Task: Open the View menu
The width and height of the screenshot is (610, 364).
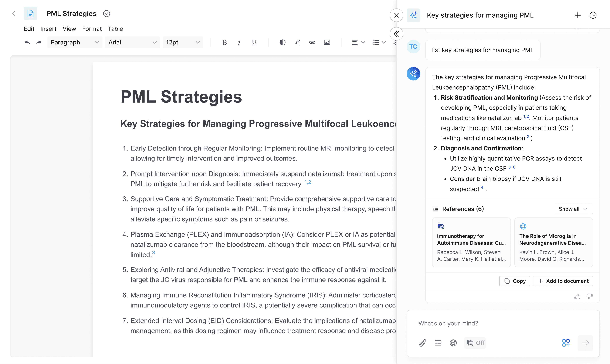Action: coord(69,29)
